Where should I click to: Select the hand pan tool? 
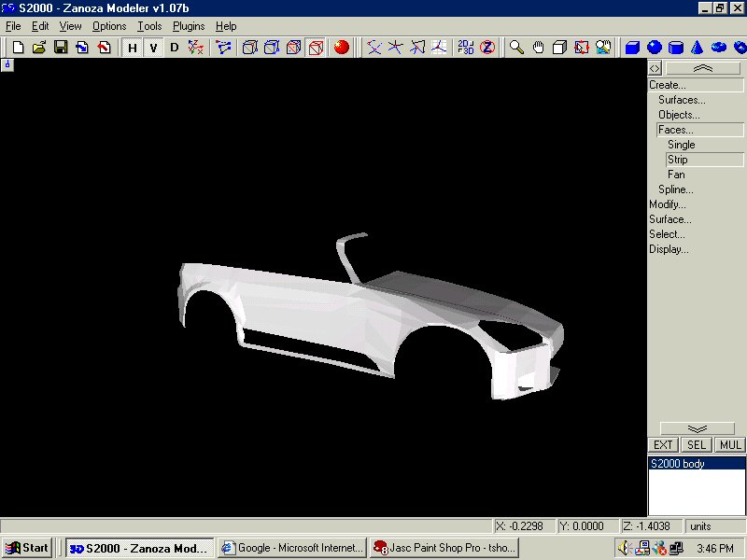click(538, 48)
